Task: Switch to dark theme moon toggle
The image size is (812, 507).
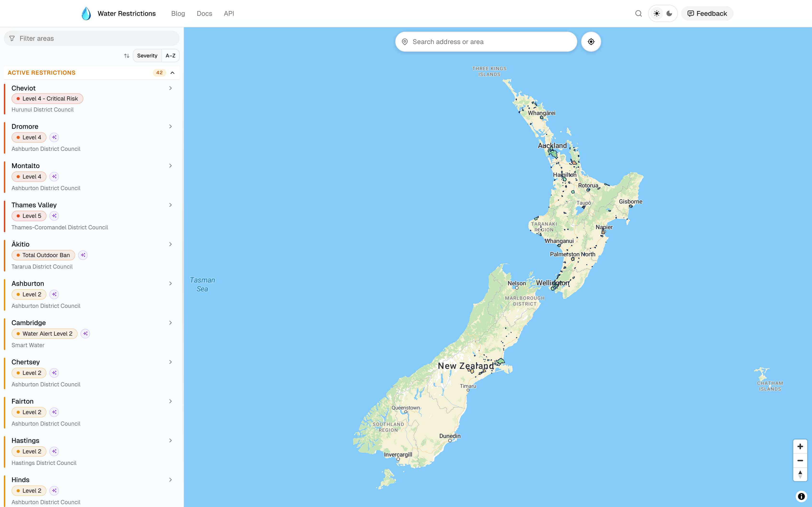Action: coord(669,13)
